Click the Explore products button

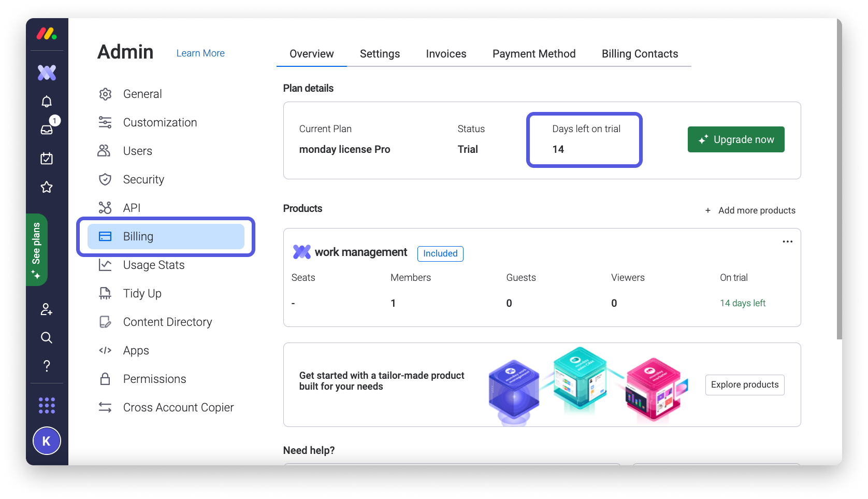tap(744, 385)
